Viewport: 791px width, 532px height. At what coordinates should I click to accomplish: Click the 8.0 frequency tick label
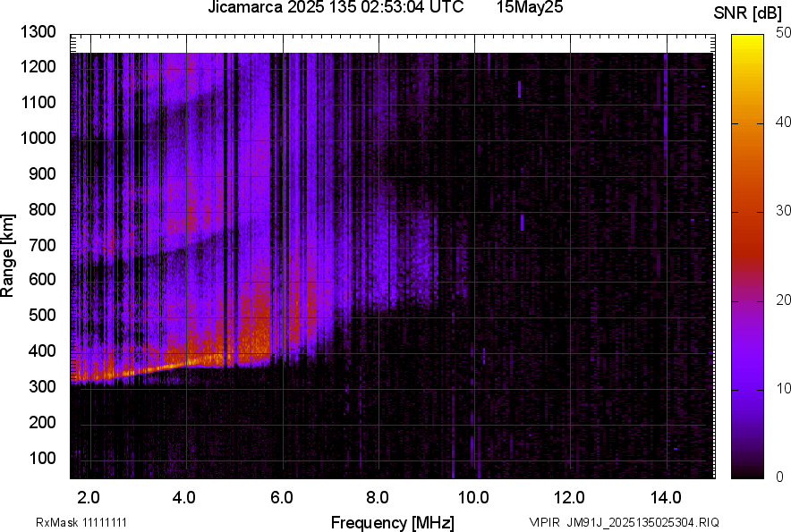[378, 497]
